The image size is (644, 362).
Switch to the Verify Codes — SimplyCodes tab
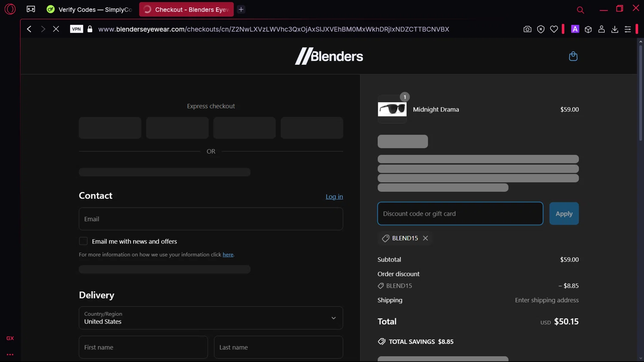pos(89,9)
